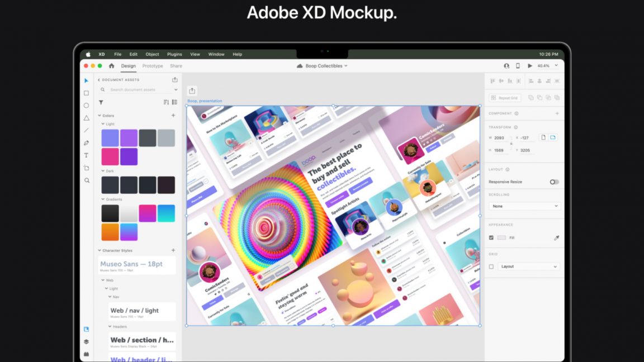Collapse the Colors section
Viewport: 644px width, 362px height.
coord(100,115)
